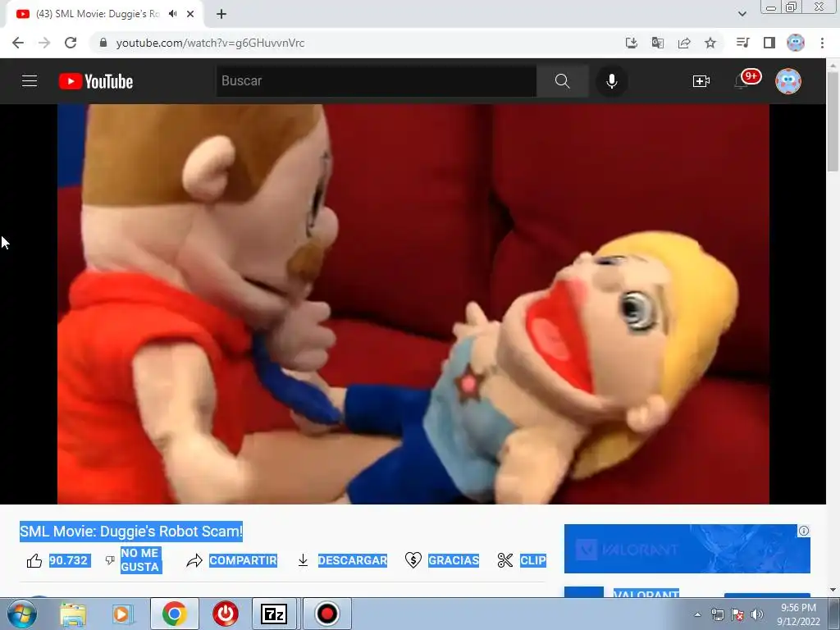Open the YouTube hamburger guide menu

(30, 81)
